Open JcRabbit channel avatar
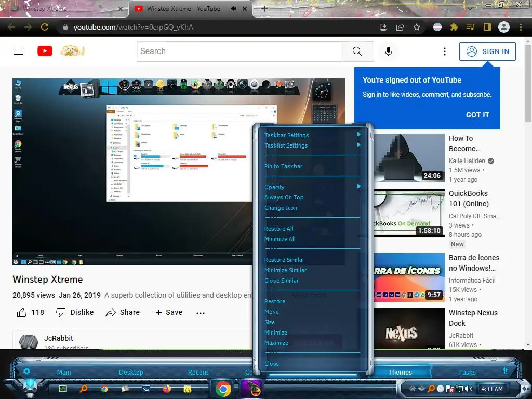This screenshot has width=532, height=399. (29, 342)
